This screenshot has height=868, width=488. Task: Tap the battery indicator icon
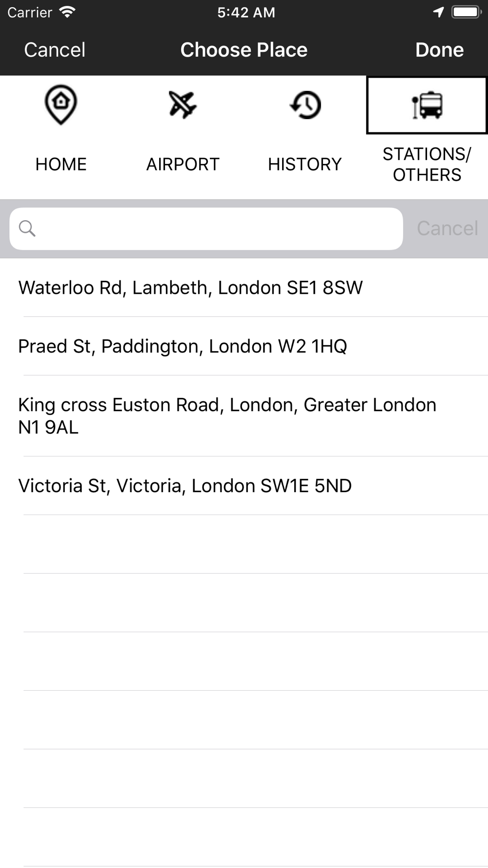tap(467, 12)
